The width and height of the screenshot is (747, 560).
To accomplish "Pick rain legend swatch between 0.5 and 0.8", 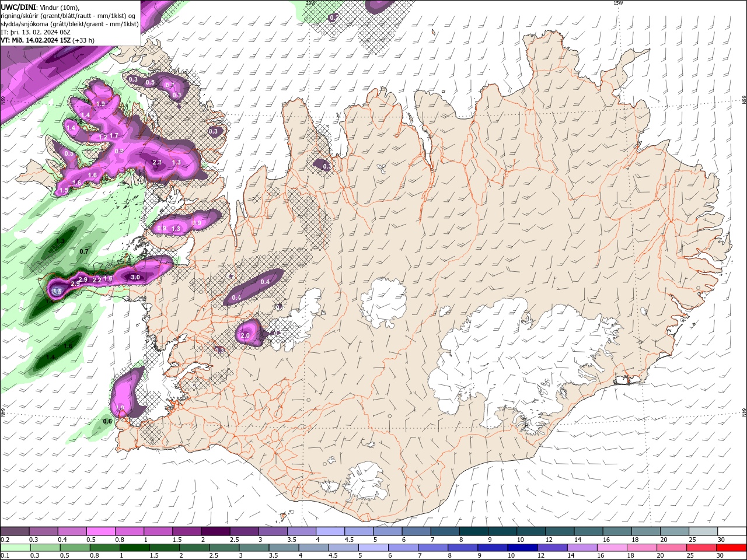I will click(75, 548).
